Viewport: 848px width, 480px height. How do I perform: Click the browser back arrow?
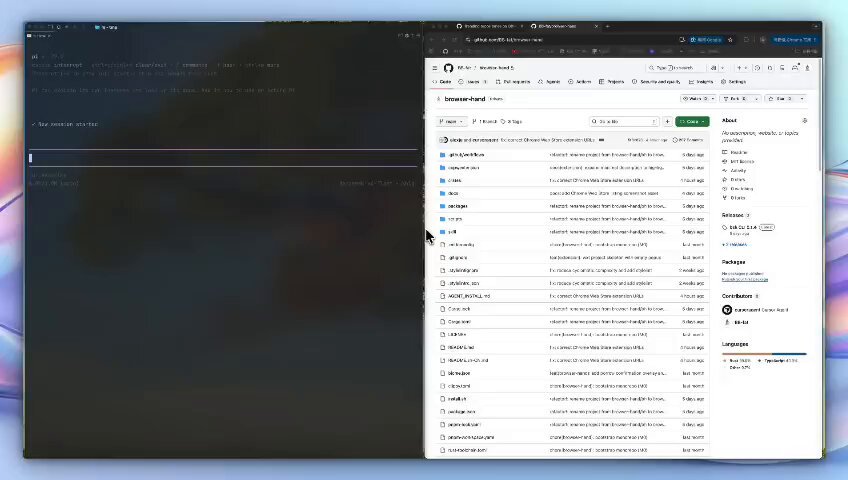coord(432,40)
